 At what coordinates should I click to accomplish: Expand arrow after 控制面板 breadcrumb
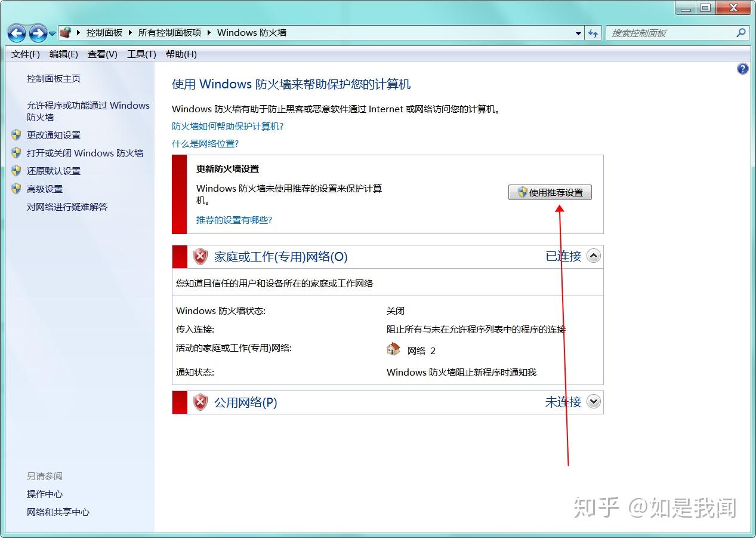click(x=129, y=33)
